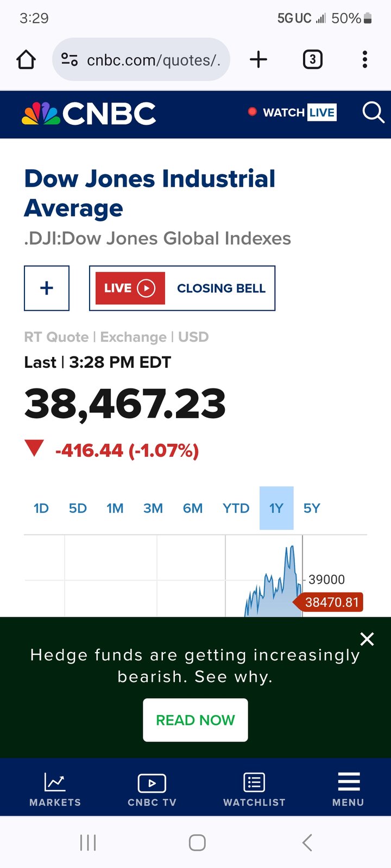
Task: Open the new tab plus icon
Action: pos(258,60)
